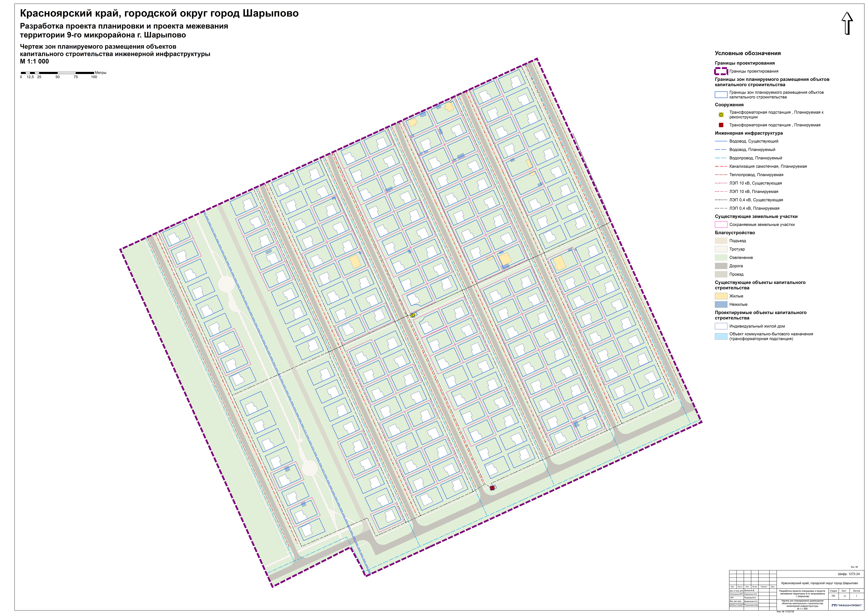Screen dimensions: 868x614
Task: Click the '№ док.' column header cell
Action: pos(755,587)
